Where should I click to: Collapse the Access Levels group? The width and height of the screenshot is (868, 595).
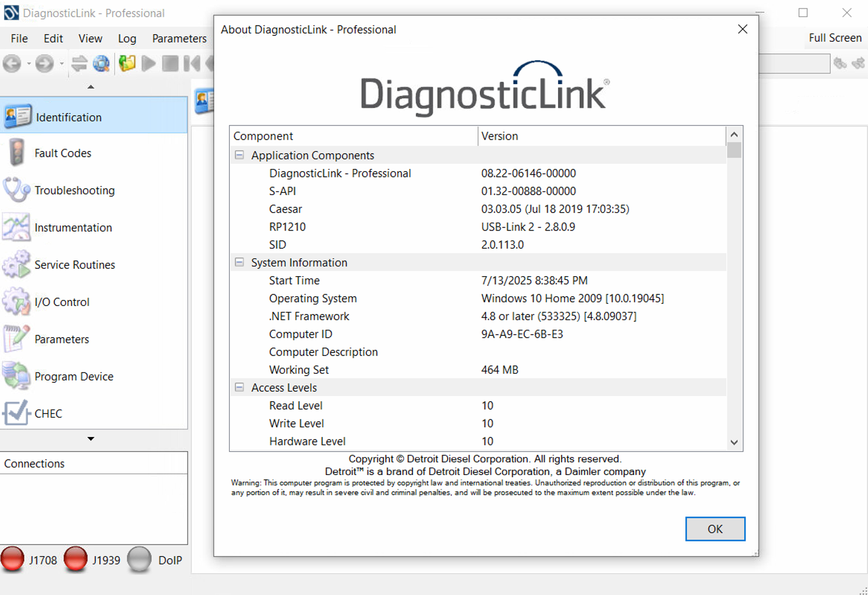click(239, 388)
